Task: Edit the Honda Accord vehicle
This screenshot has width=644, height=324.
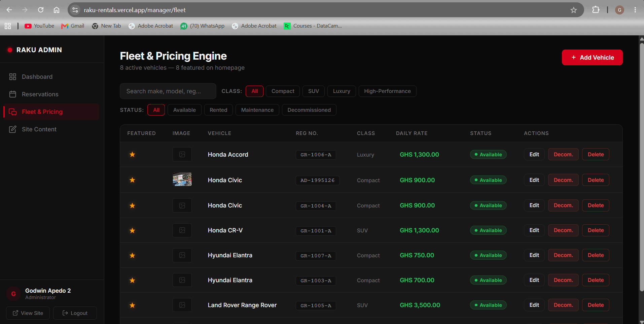Action: pos(534,154)
